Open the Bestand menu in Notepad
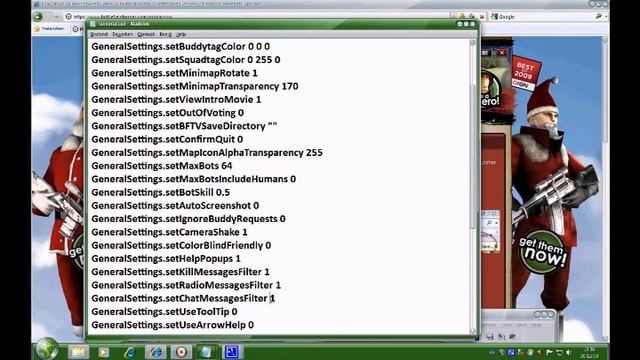 [99, 34]
